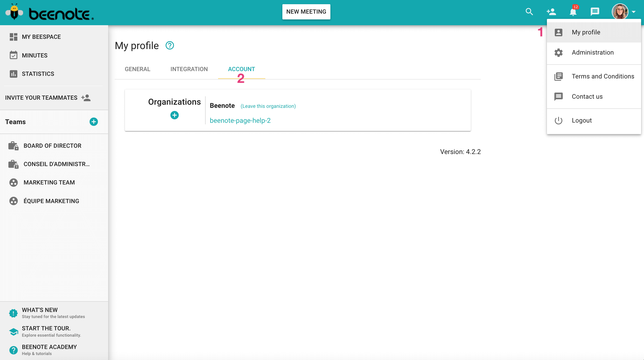
Task: Click Logout in user menu
Action: 594,120
